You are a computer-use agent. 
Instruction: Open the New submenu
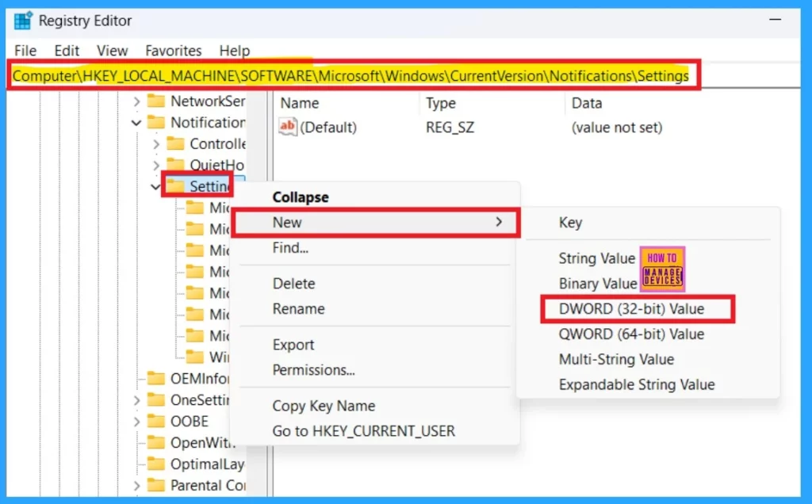click(x=376, y=223)
